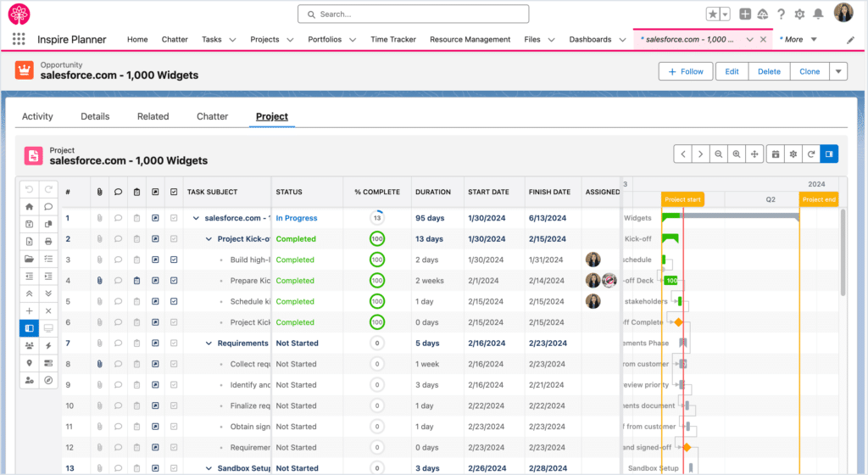This screenshot has width=868, height=475.
Task: Open Resource Management in navigation bar
Action: pyautogui.click(x=470, y=39)
